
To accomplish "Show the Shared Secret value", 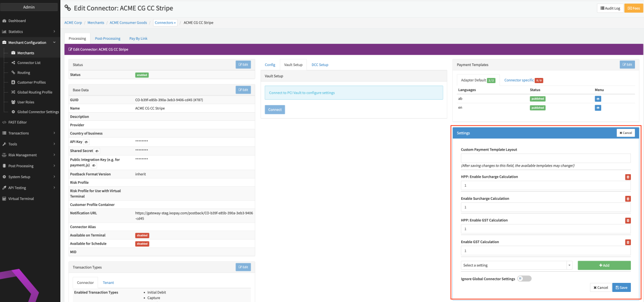I will [97, 151].
